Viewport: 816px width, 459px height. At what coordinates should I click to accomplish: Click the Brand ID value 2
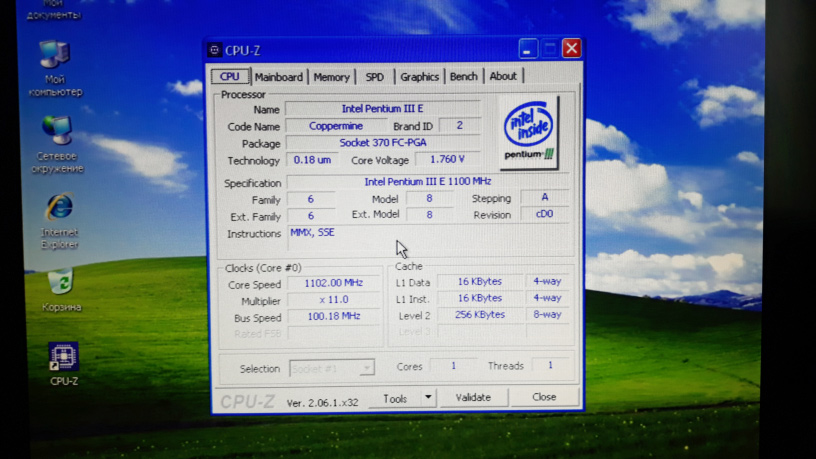[x=460, y=125]
